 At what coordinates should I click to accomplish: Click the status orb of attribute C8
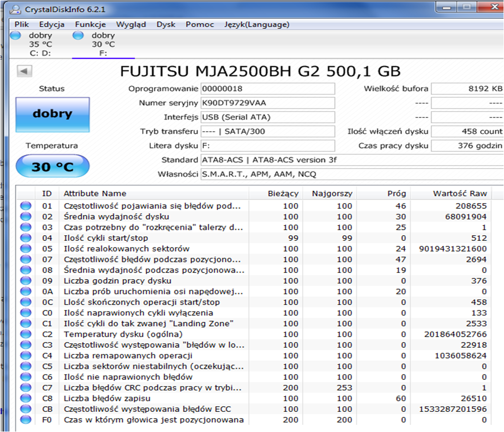click(26, 398)
